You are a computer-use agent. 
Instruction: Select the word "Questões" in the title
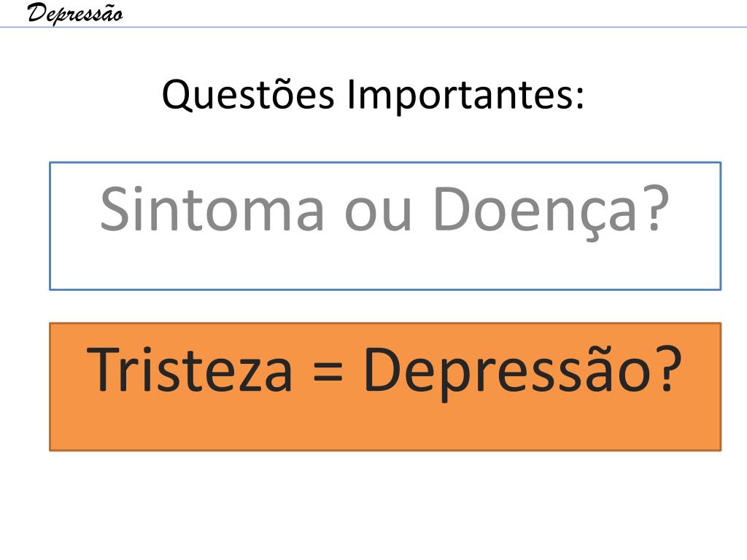pyautogui.click(x=248, y=94)
